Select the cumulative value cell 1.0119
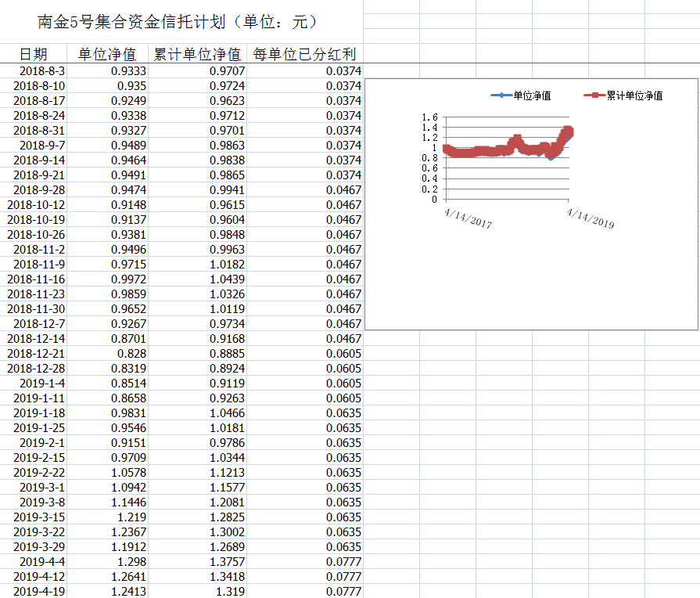This screenshot has height=598, width=700. (x=197, y=309)
